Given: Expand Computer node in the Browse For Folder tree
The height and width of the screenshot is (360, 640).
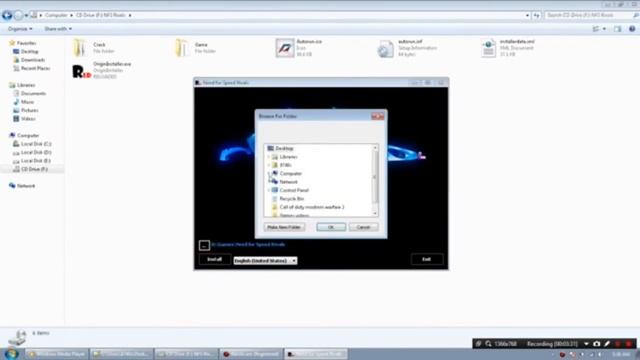Looking at the screenshot, I should 269,173.
